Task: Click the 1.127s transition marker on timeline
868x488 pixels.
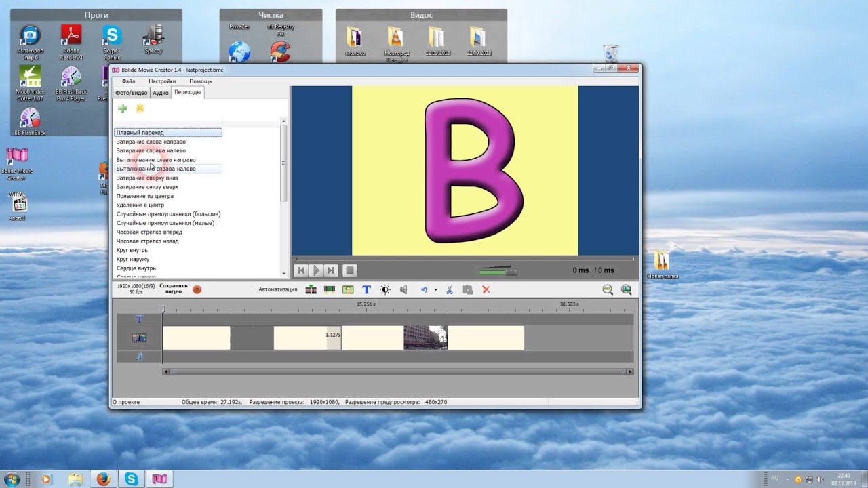Action: click(334, 338)
